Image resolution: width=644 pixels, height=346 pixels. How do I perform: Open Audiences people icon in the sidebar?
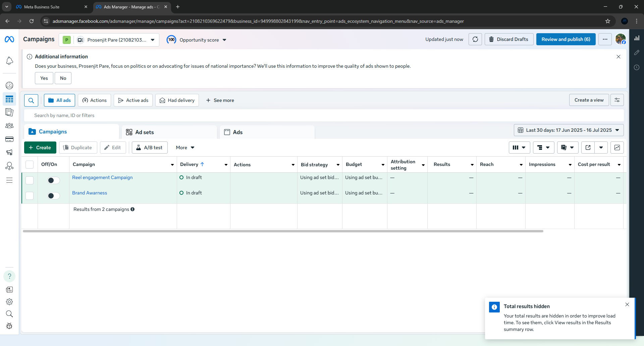click(9, 126)
